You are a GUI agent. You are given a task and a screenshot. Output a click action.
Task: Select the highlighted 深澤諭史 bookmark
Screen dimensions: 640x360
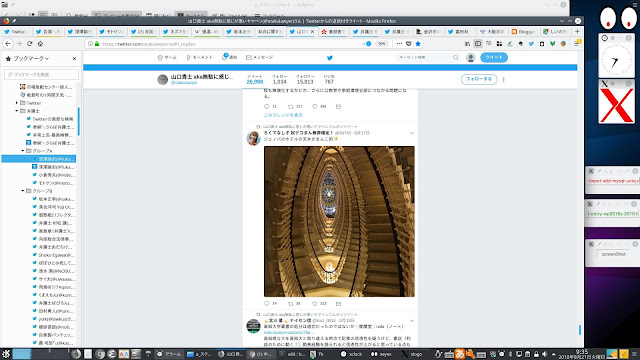pyautogui.click(x=39, y=159)
